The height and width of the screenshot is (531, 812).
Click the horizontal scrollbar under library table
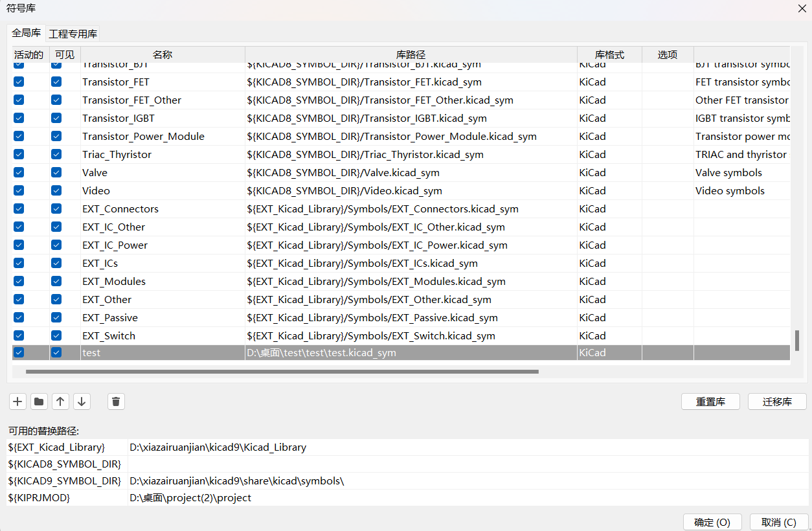(282, 372)
